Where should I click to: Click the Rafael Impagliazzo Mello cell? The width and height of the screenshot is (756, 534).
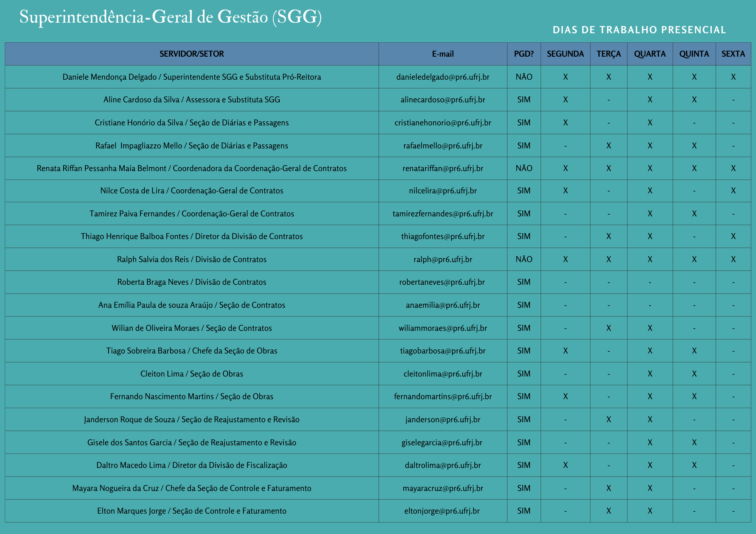[x=192, y=146]
